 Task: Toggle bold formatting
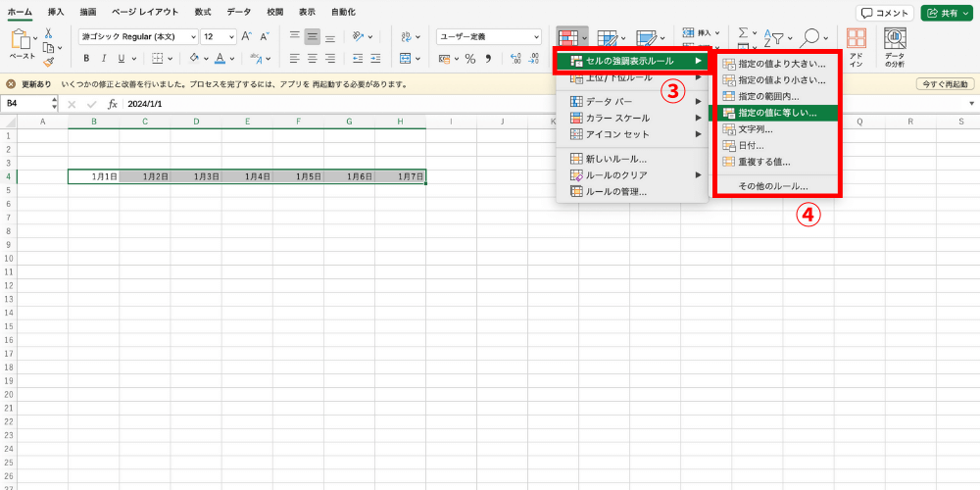[86, 59]
